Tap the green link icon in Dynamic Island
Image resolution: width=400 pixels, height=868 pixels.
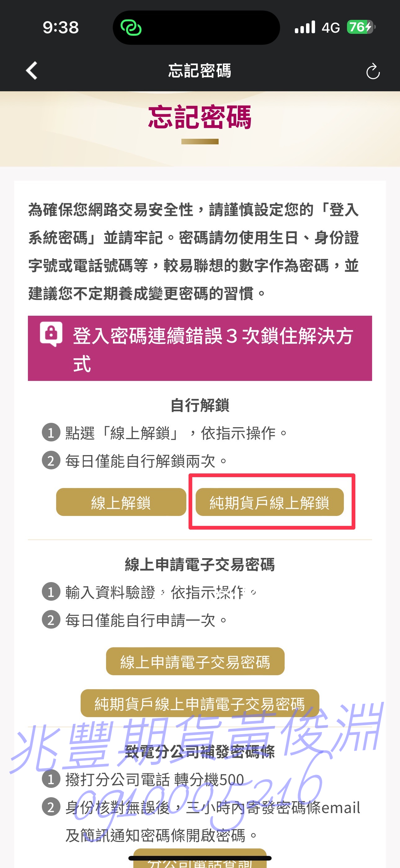(131, 28)
